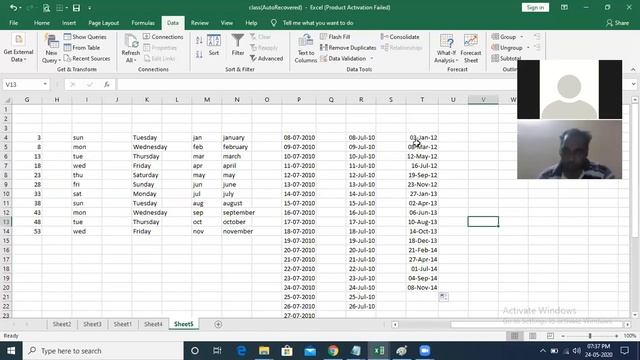Switch to Review tab
This screenshot has height=360, width=640.
coord(200,23)
